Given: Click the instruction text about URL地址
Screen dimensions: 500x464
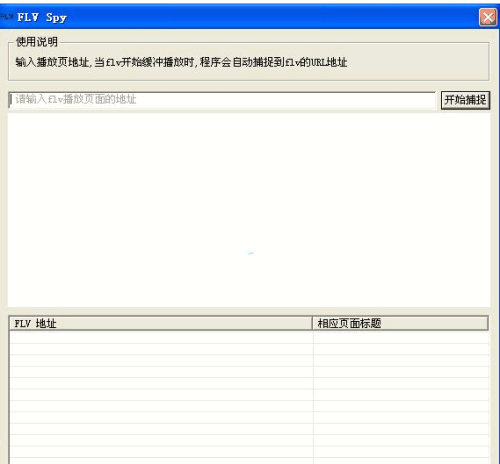Looking at the screenshot, I should point(181,62).
